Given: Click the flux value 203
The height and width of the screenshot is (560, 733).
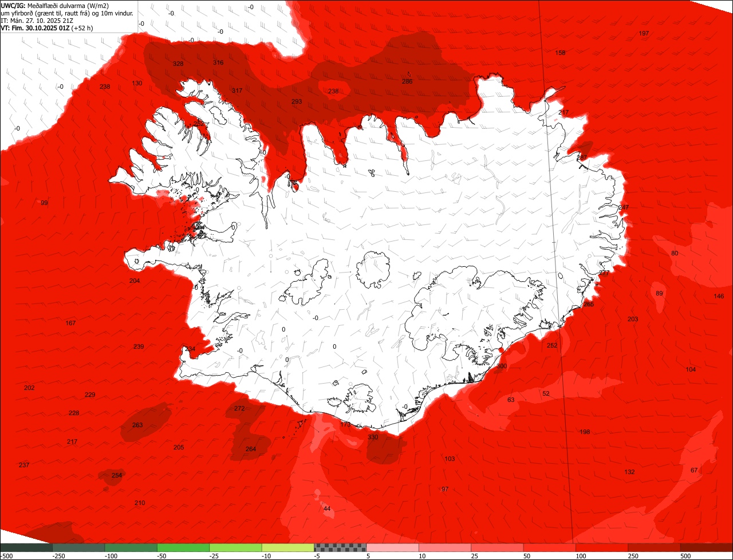Looking at the screenshot, I should pyautogui.click(x=633, y=319).
